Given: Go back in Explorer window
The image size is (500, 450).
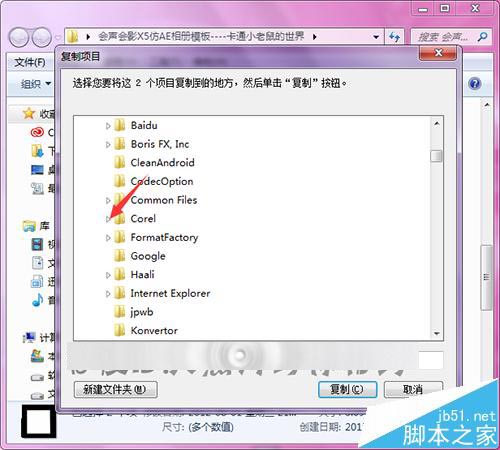Looking at the screenshot, I should 19,37.
